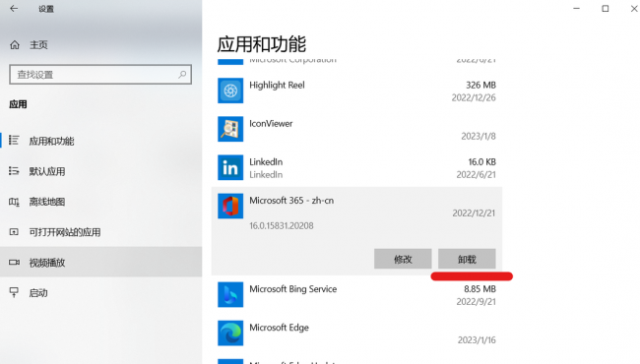Select the Highlight Reel app name

click(x=277, y=86)
